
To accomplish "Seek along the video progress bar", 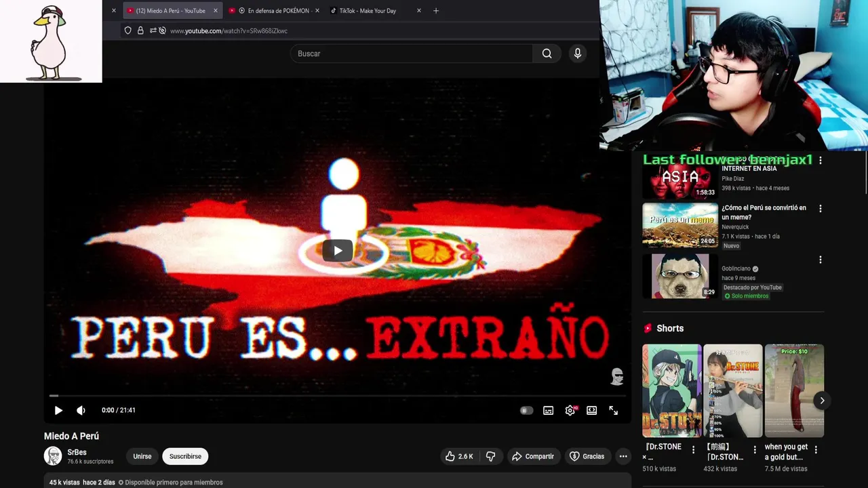I will click(338, 395).
